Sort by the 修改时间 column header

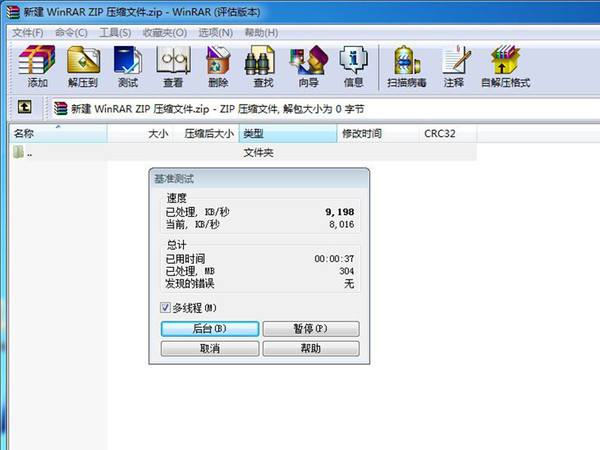378,133
